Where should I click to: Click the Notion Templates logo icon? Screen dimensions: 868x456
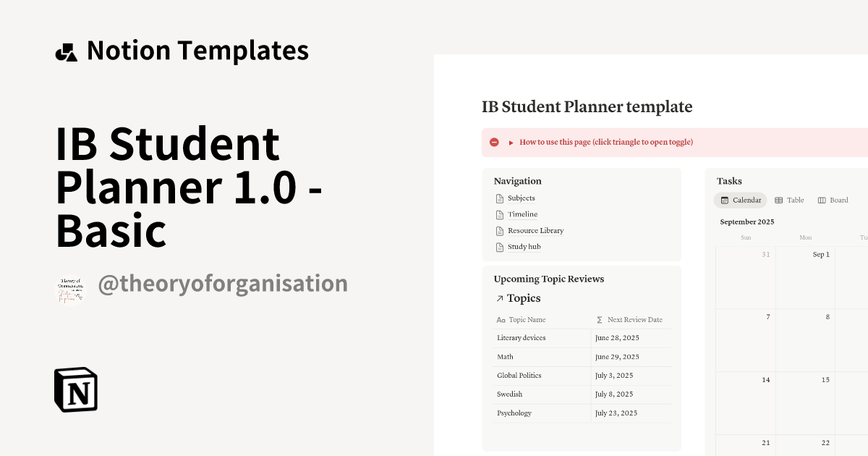66,50
